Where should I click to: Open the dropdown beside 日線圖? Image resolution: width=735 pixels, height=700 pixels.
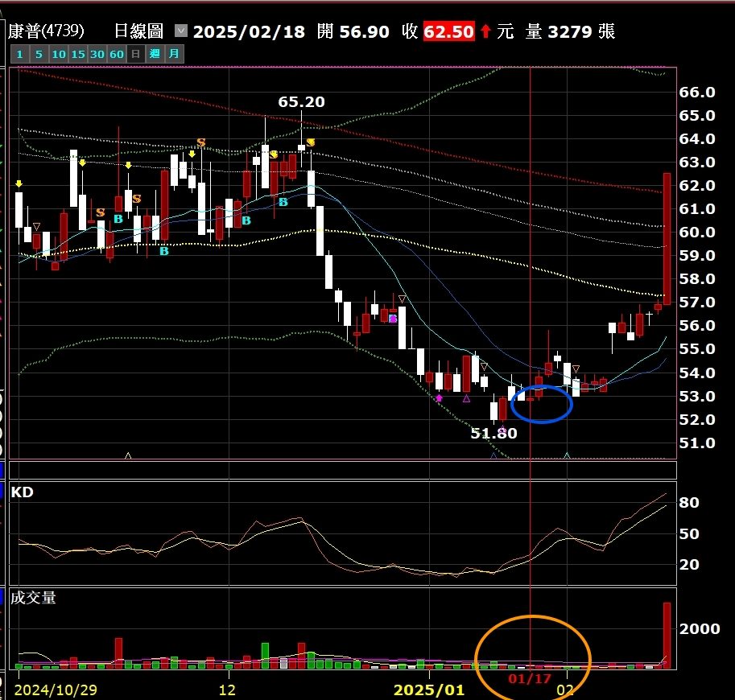[x=181, y=31]
